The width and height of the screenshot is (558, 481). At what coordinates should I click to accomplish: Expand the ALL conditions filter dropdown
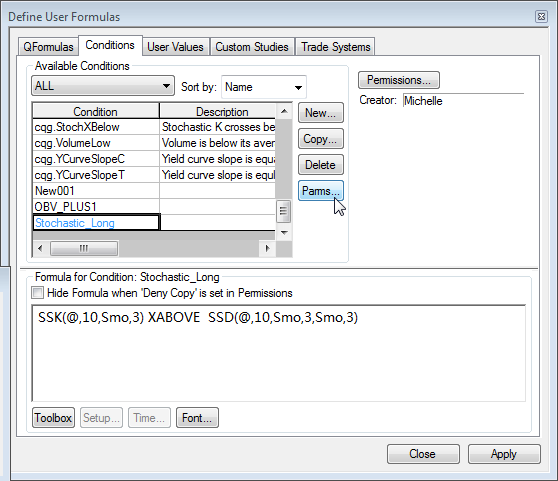pos(103,86)
